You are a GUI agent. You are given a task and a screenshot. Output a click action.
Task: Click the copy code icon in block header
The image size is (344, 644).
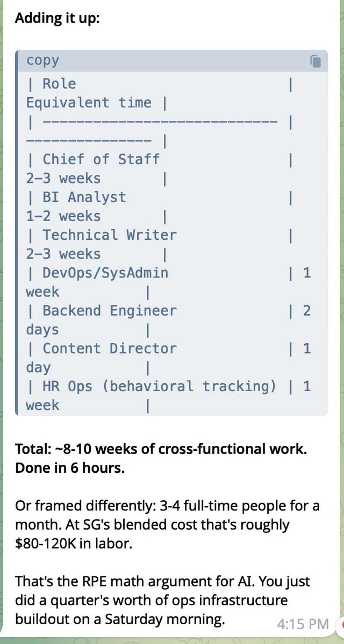click(x=316, y=61)
